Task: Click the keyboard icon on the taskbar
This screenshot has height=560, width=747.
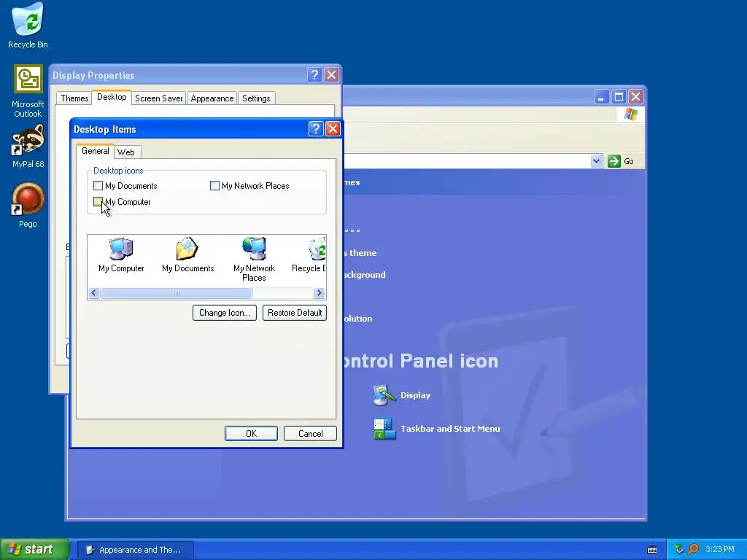Action: click(652, 550)
